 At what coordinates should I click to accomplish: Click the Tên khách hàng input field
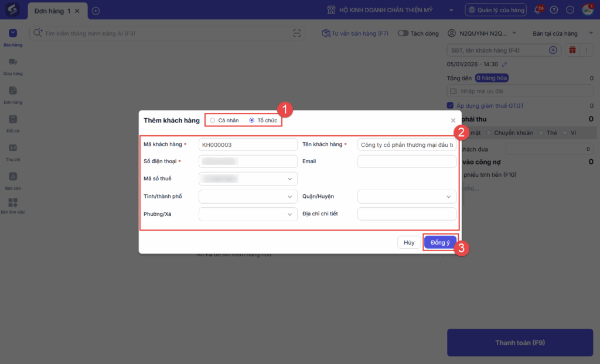[407, 145]
